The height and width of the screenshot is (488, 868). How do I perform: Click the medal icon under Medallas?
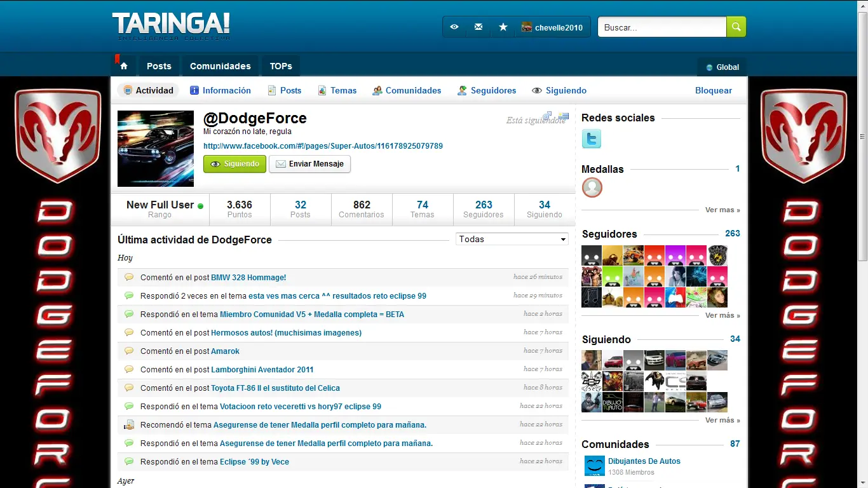coord(592,187)
